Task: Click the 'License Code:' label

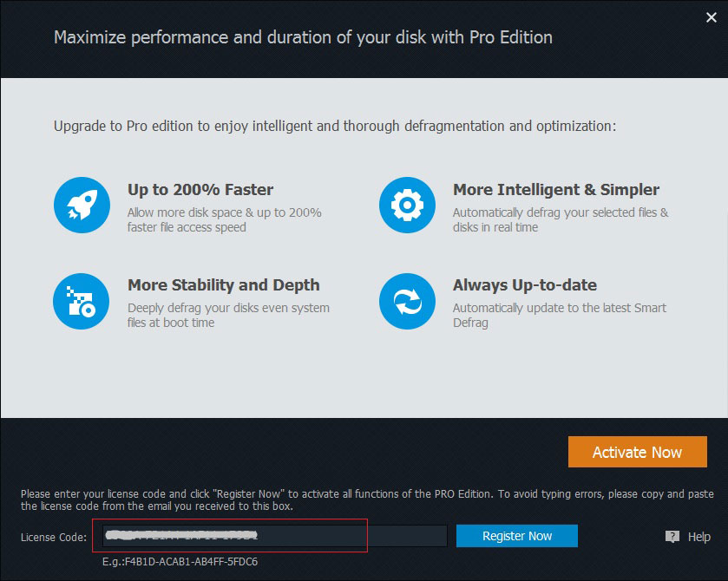Action: click(54, 537)
